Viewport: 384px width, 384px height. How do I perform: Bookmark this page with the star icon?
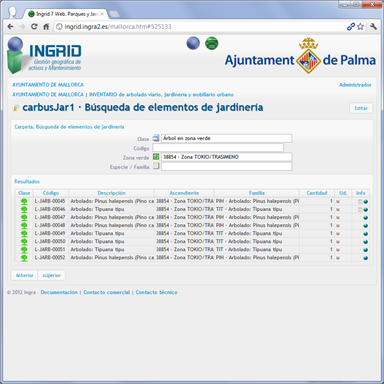coord(360,27)
